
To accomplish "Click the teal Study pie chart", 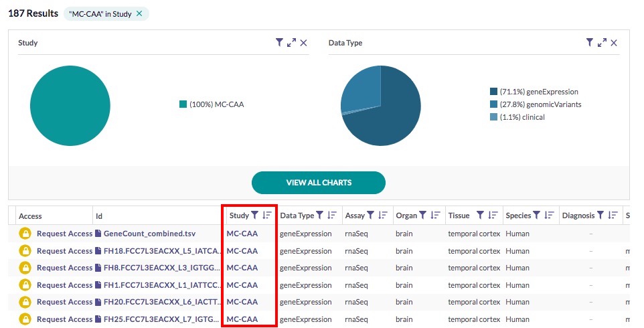I will click(x=70, y=104).
